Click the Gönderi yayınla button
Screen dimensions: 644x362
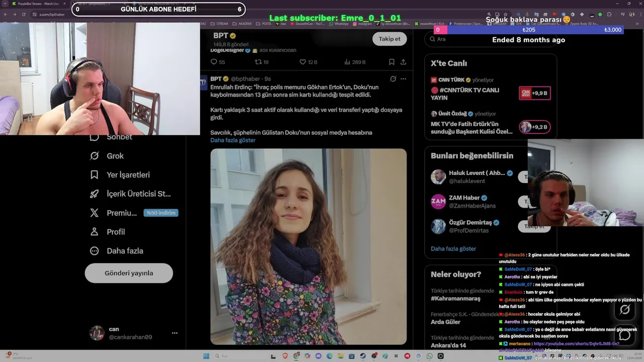(x=129, y=273)
